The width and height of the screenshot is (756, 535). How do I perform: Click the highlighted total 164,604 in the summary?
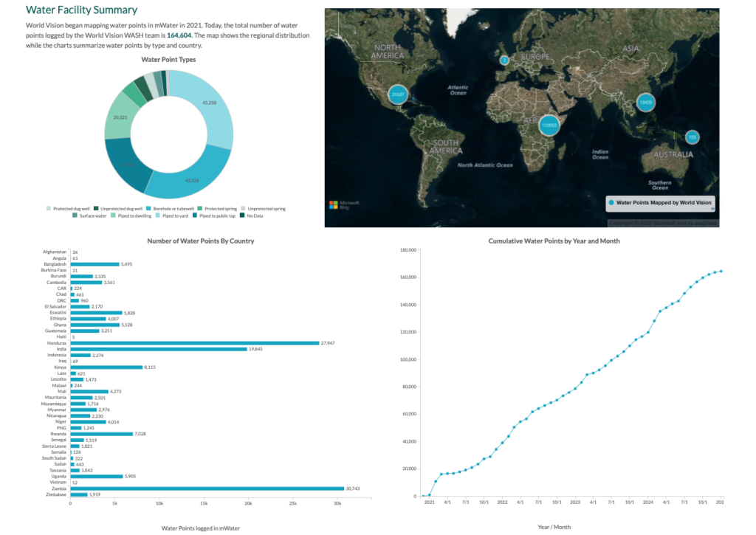tap(179, 35)
